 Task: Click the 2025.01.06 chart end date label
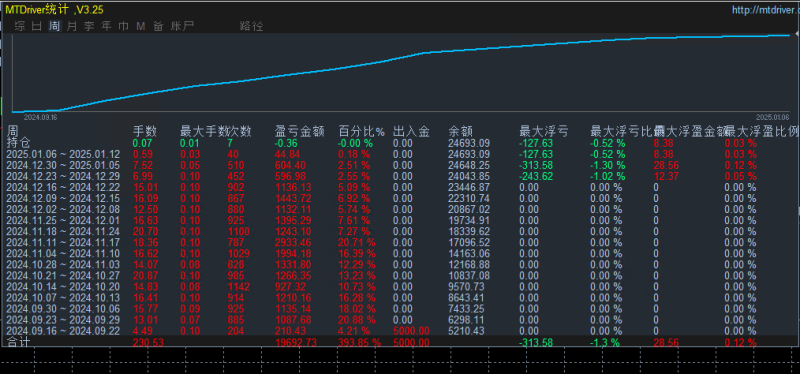pos(772,117)
